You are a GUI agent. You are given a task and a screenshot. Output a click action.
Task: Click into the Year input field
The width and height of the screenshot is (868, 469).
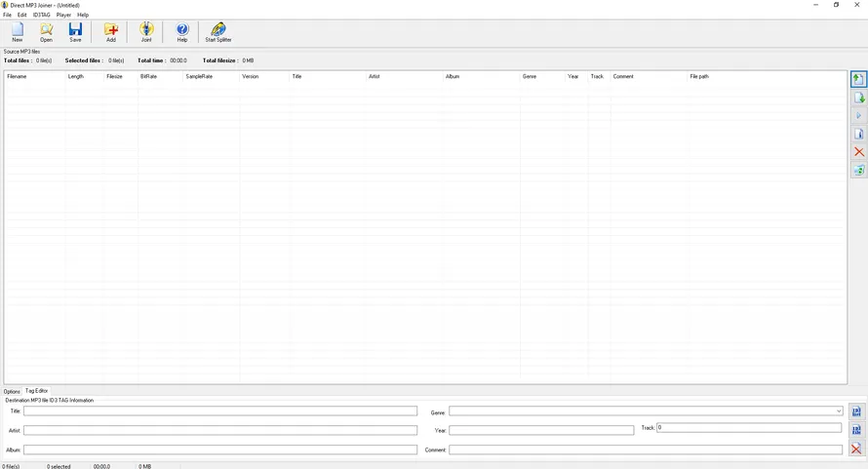tap(541, 430)
